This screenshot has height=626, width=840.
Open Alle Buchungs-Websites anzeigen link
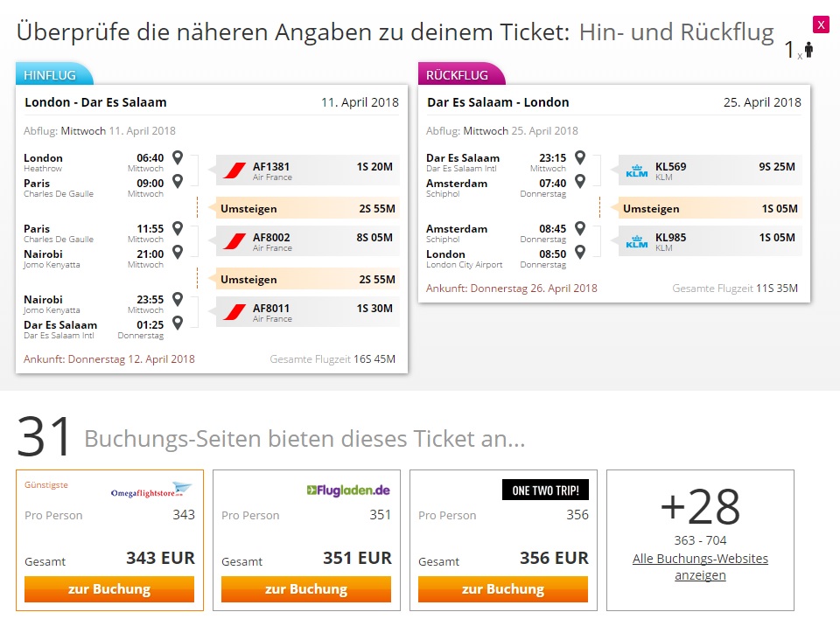point(700,567)
